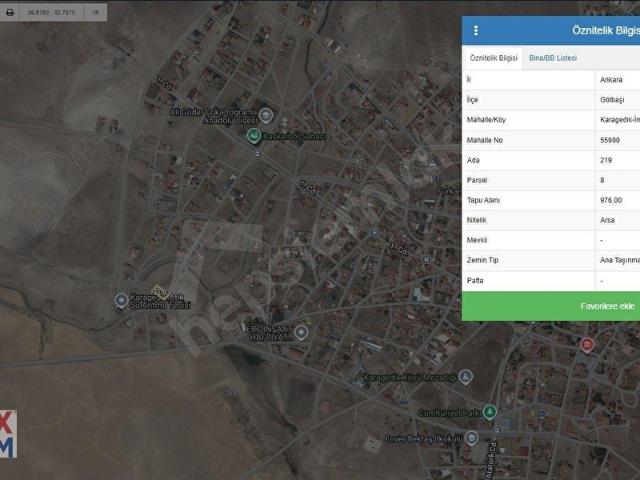Click the Basketbol Sahası green marker
640x480 pixels.
[254, 136]
